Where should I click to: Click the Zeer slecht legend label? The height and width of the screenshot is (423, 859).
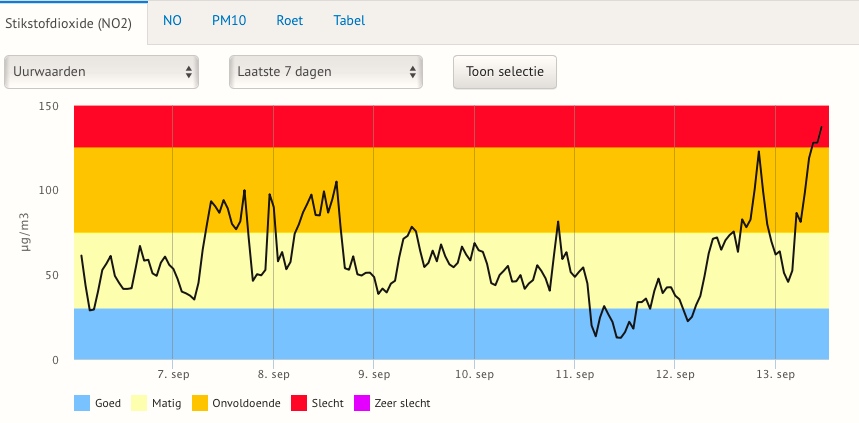(x=403, y=403)
